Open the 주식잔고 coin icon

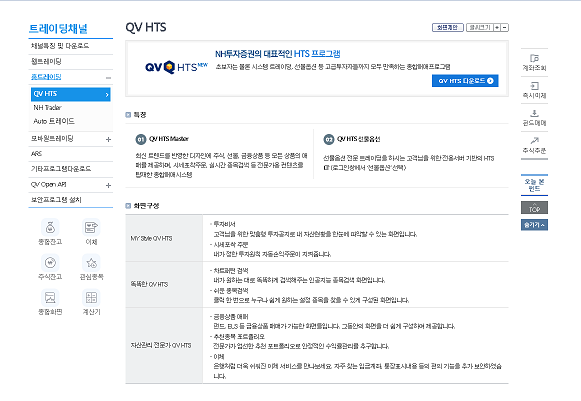(x=50, y=262)
